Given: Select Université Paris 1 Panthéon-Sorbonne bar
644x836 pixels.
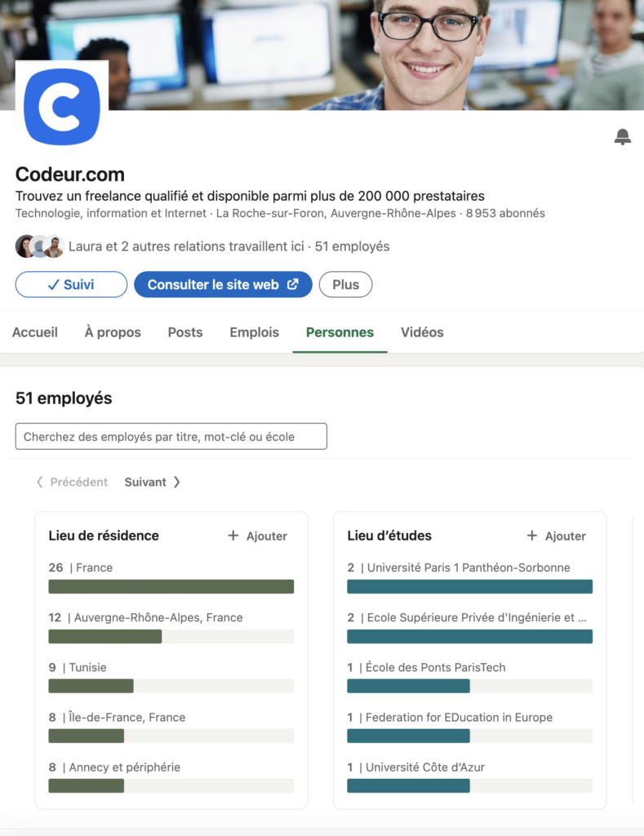Looking at the screenshot, I should click(x=469, y=586).
